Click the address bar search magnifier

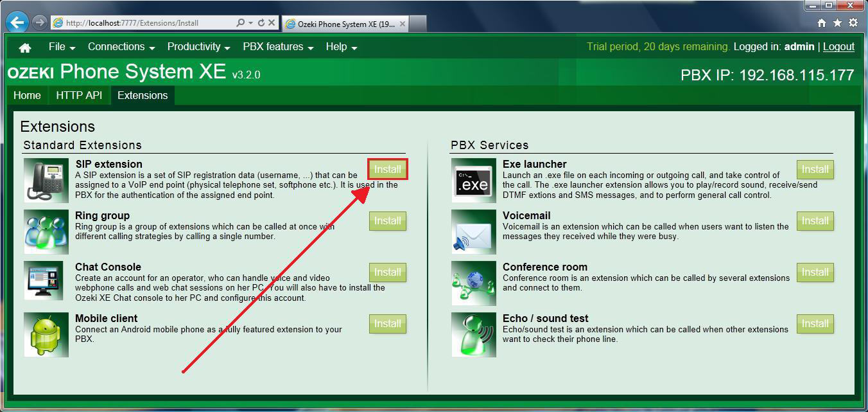[240, 22]
